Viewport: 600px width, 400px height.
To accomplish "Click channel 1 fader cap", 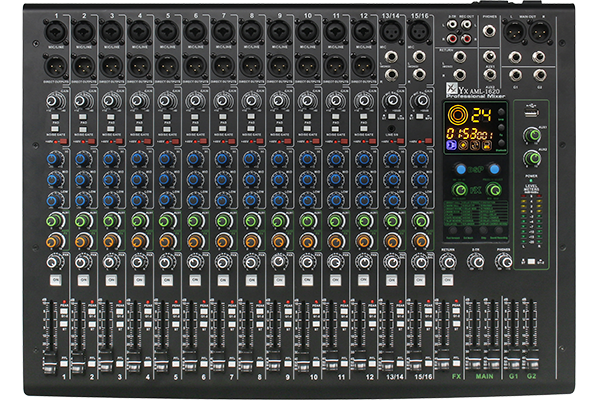I will point(50,363).
